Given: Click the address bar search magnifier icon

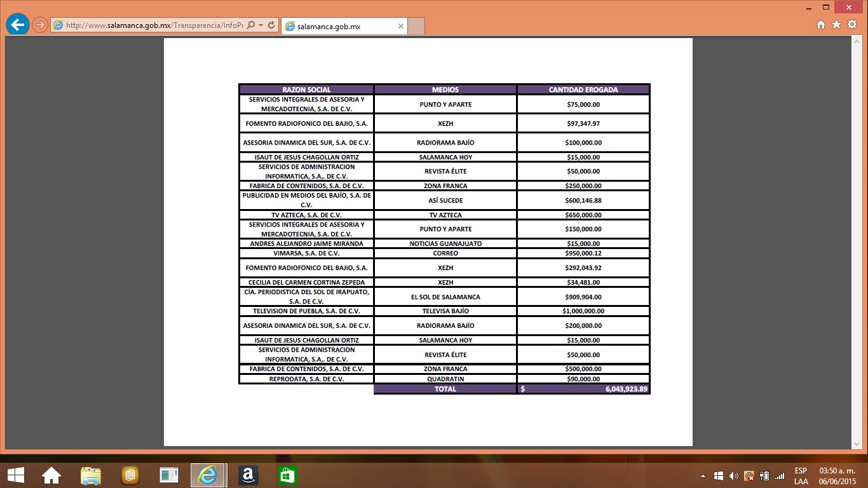Looking at the screenshot, I should (x=250, y=25).
